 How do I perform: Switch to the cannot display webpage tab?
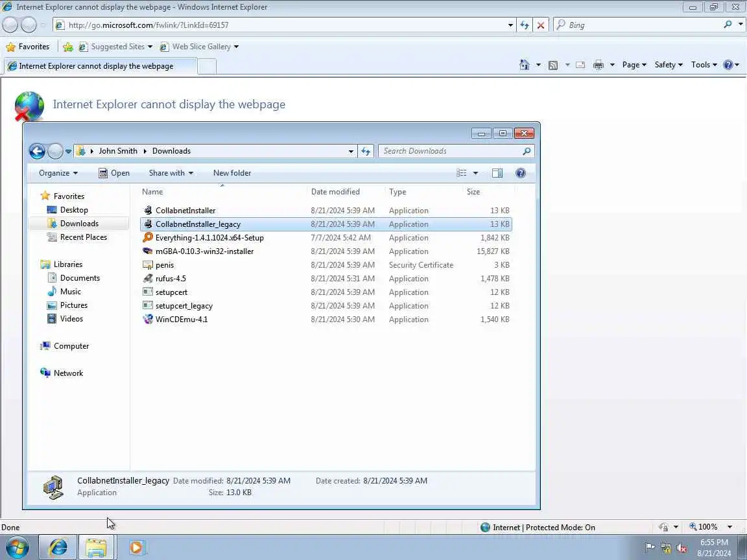click(100, 65)
